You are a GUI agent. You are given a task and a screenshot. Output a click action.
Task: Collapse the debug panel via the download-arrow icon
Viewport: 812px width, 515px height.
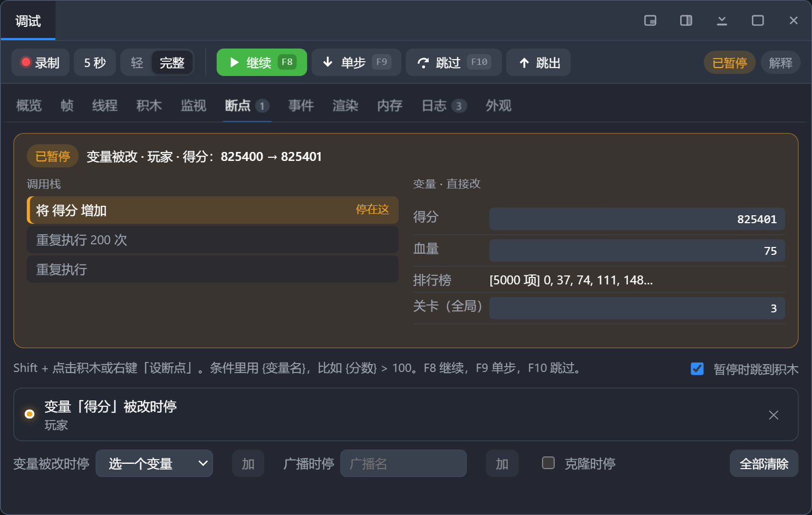pos(722,21)
